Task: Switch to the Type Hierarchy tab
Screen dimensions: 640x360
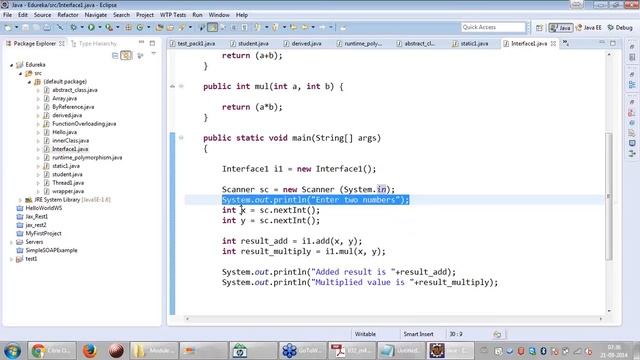Action: [93, 43]
